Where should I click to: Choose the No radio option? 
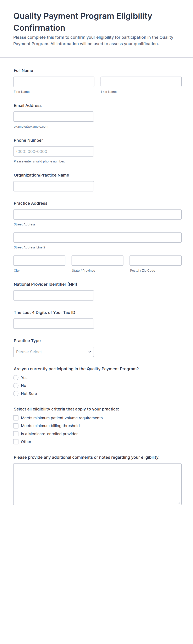(x=16, y=386)
